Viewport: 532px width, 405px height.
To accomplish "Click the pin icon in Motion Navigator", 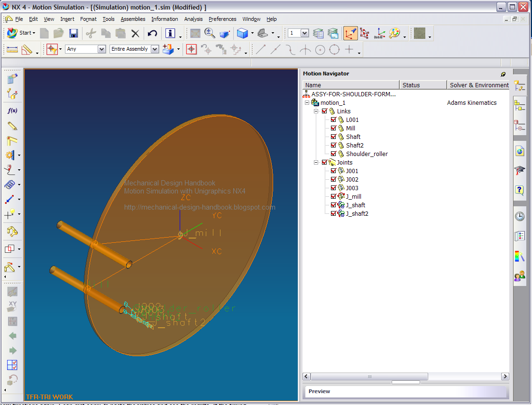I will click(503, 74).
